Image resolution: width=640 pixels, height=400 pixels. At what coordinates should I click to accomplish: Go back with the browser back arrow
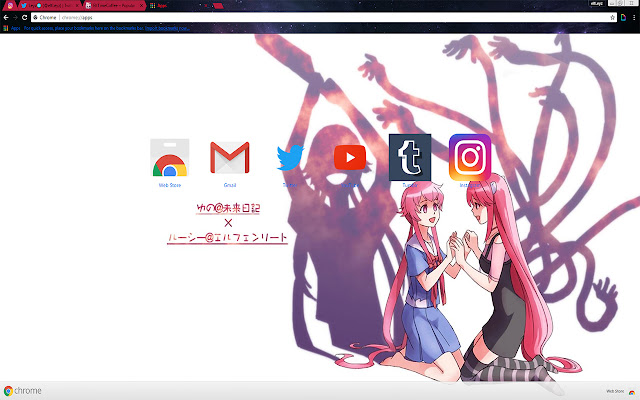click(6, 18)
